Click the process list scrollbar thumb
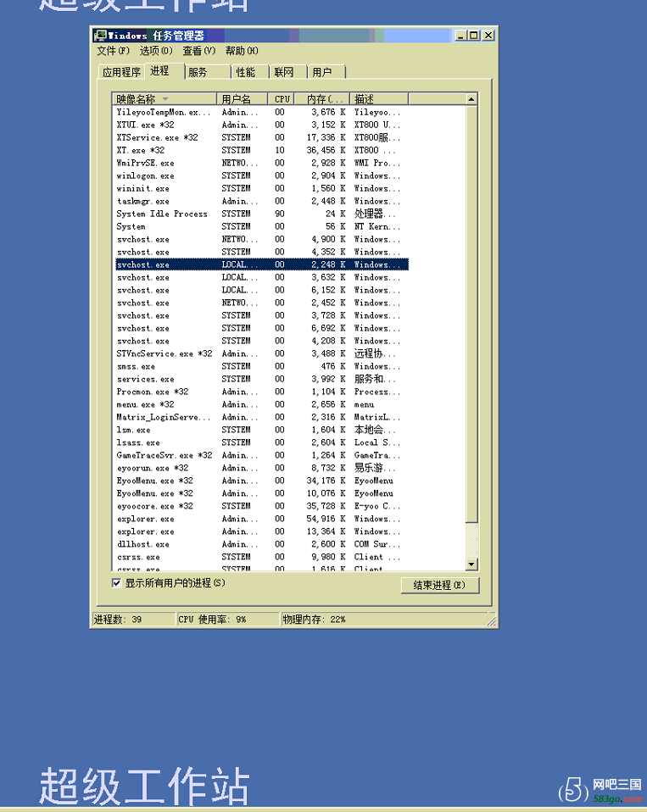The width and height of the screenshot is (647, 812). [x=471, y=314]
